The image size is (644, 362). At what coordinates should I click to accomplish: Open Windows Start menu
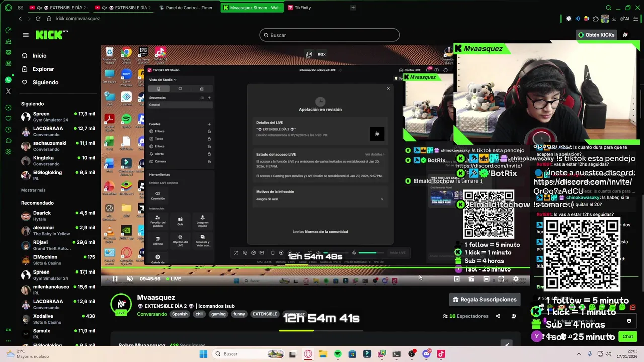tap(203, 354)
